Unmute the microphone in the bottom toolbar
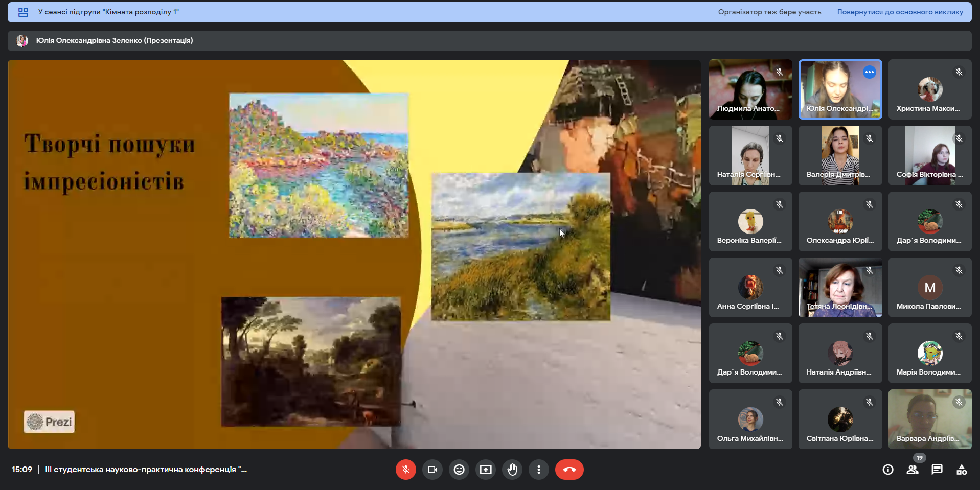The width and height of the screenshot is (980, 490). pyautogui.click(x=405, y=470)
